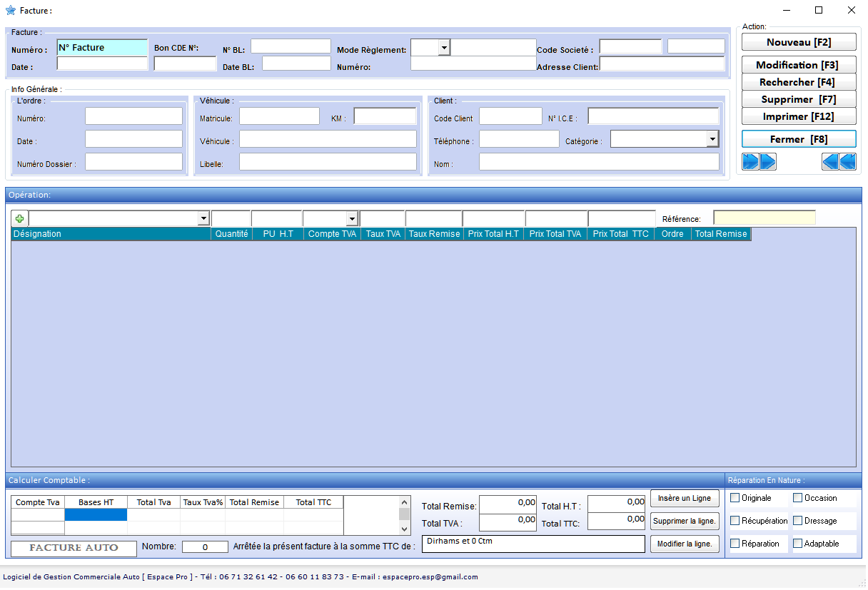
Task: Click the Prix Total TTC column header
Action: tap(620, 234)
